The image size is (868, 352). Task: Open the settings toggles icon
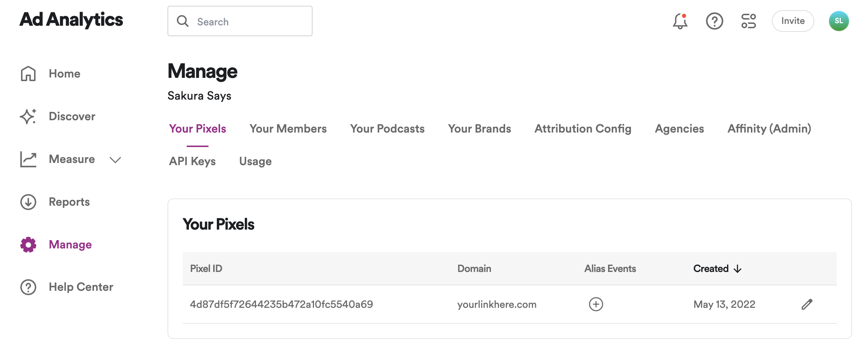pos(748,21)
